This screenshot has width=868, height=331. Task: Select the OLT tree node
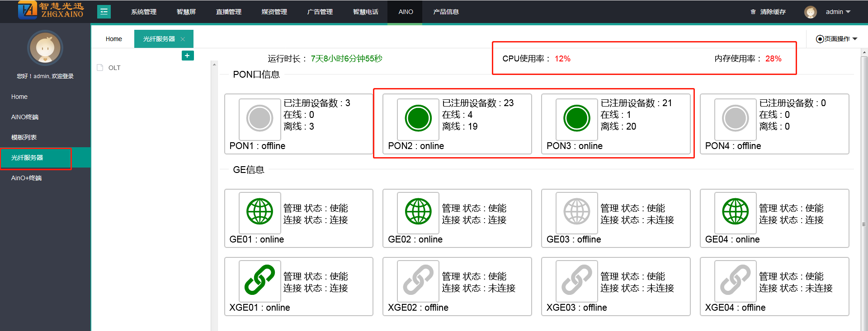tap(114, 68)
